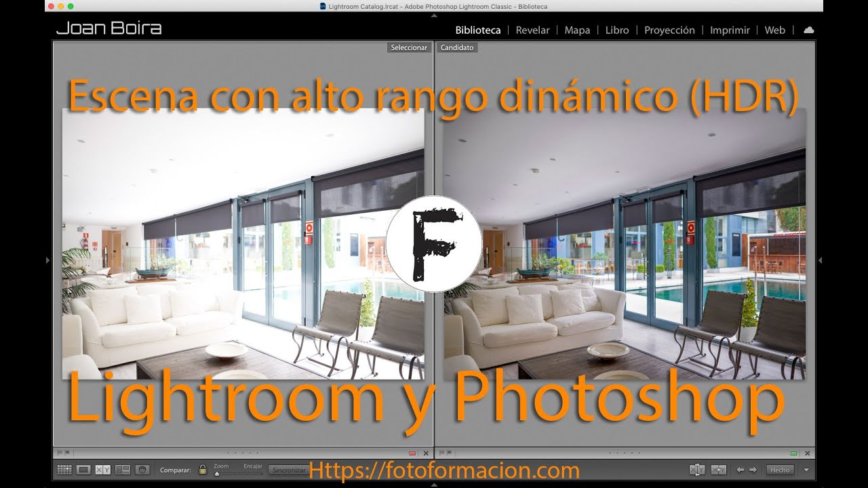This screenshot has width=868, height=488.
Task: Make Candidate the new Select
Action: coord(719,469)
